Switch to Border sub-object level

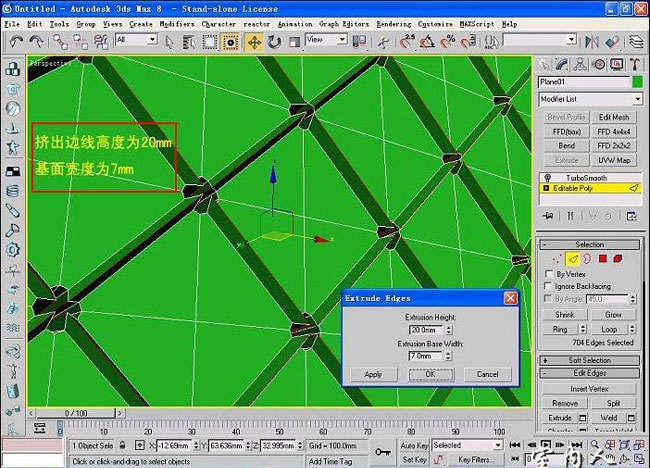pos(587,259)
